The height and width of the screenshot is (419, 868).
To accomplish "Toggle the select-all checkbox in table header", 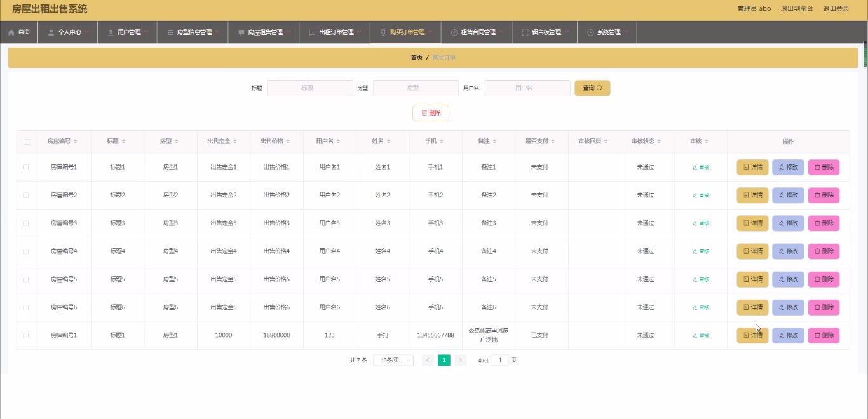I will pyautogui.click(x=26, y=142).
